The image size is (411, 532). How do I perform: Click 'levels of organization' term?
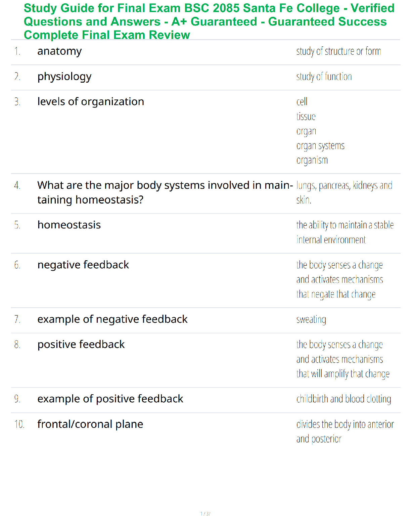(x=91, y=101)
